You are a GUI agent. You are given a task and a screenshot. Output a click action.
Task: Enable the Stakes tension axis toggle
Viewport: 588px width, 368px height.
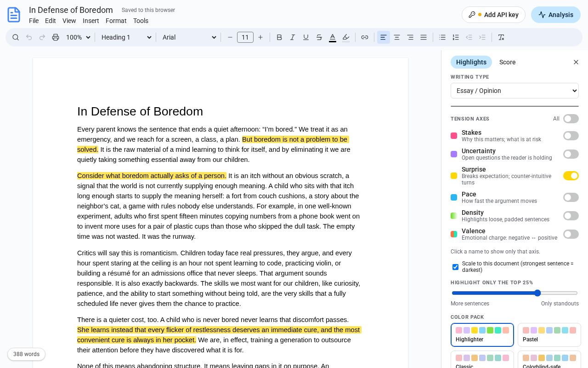571,136
